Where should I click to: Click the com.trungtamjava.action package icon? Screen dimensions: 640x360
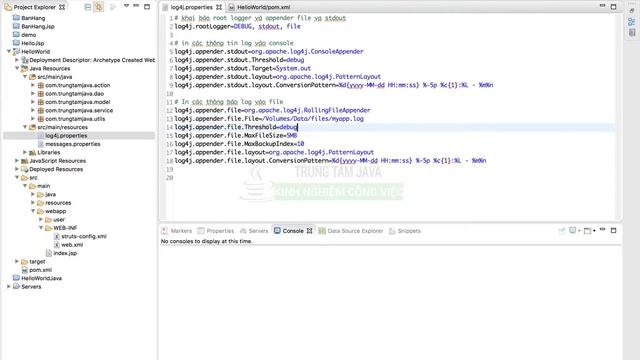coord(40,85)
